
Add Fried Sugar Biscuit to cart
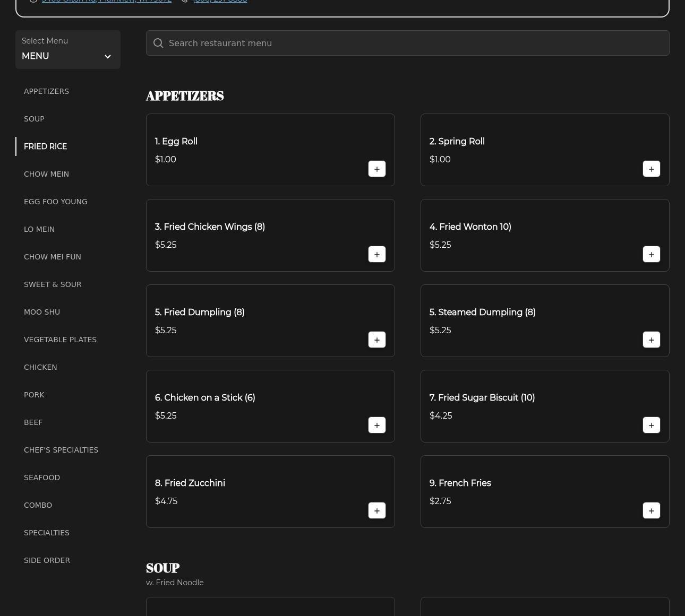pos(651,425)
